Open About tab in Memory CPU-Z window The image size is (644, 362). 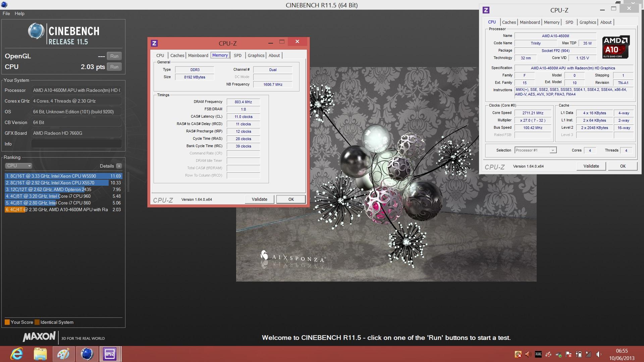(x=274, y=55)
